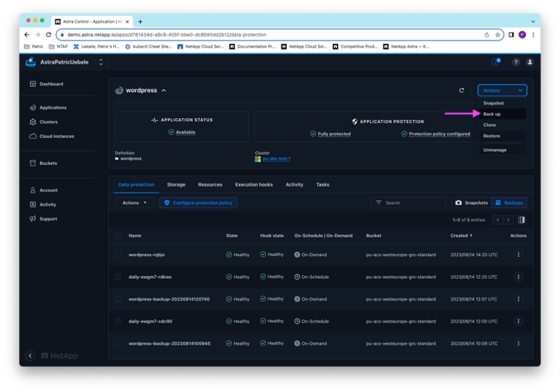This screenshot has height=392, width=560.
Task: Reload the browser page
Action: click(49, 34)
